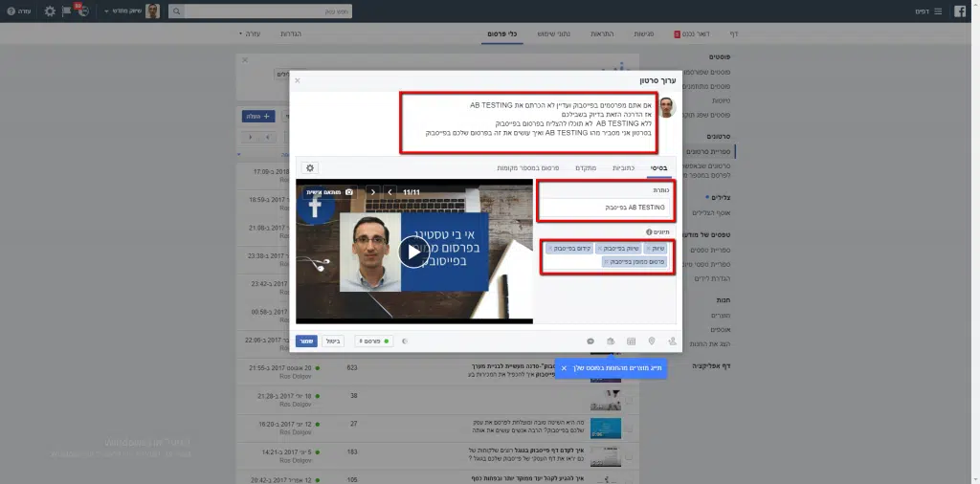Click the custom thumbnail camera button

[330, 191]
